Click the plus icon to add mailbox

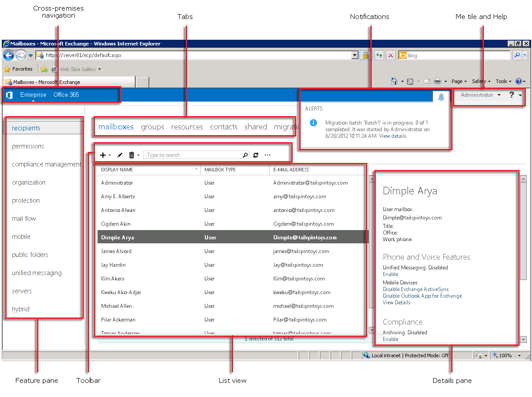click(103, 155)
